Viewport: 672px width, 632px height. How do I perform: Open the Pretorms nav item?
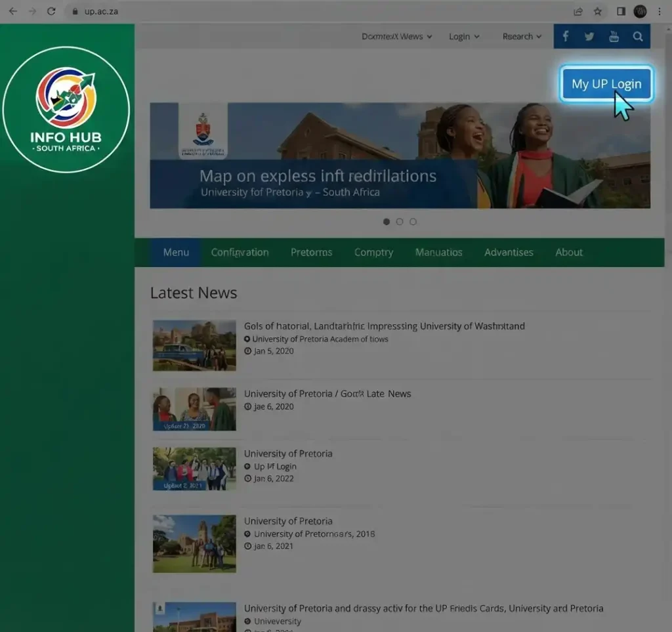coord(312,253)
